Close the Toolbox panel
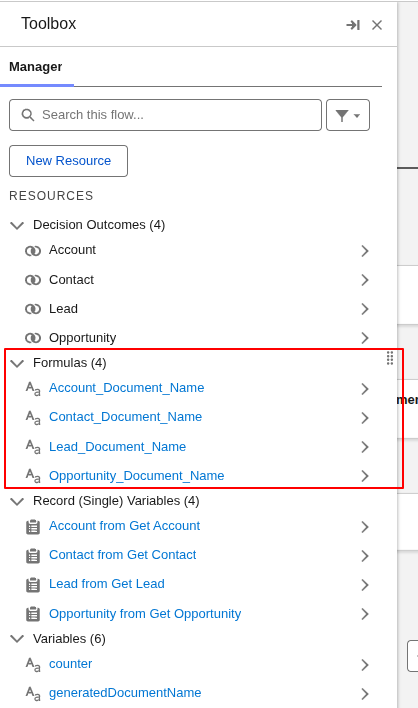Screen dimensions: 418x708 (x=377, y=25)
